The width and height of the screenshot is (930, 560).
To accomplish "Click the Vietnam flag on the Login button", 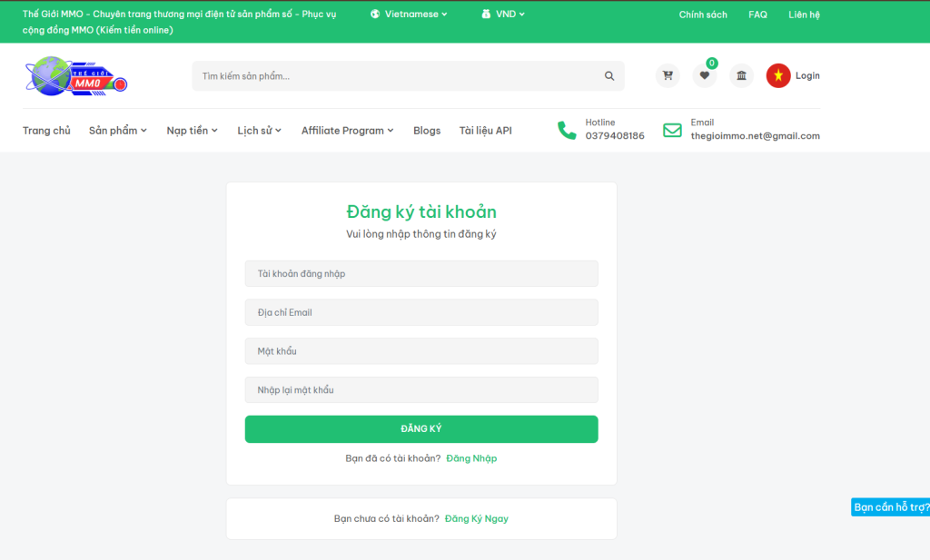I will coord(778,75).
